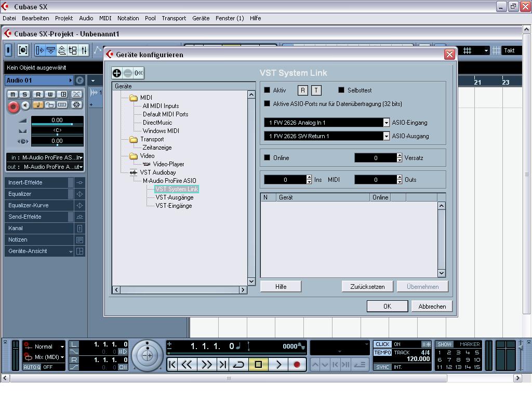Select VST-Eingänge in device tree
532x399 pixels.
pyautogui.click(x=174, y=206)
